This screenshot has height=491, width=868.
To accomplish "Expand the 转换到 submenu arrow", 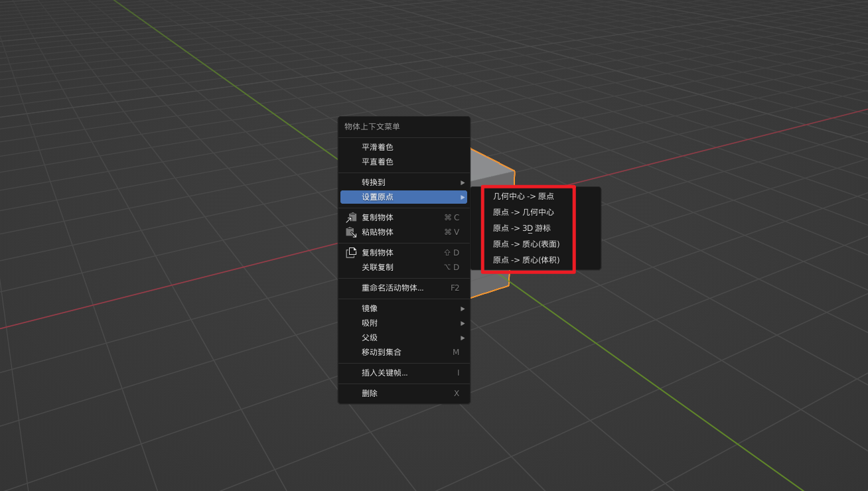I will (x=463, y=182).
